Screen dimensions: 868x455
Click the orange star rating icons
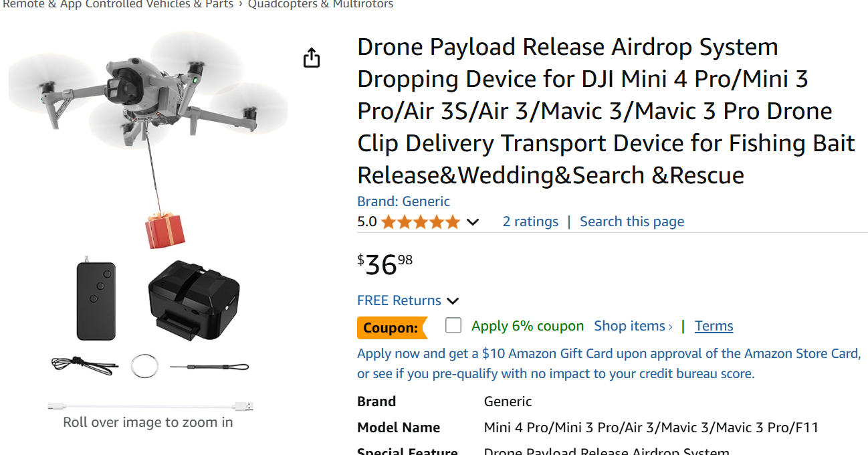click(421, 222)
